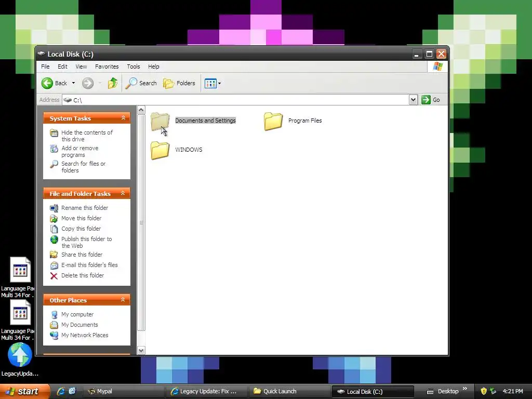The height and width of the screenshot is (399, 532).
Task: Open the File menu
Action: point(45,66)
